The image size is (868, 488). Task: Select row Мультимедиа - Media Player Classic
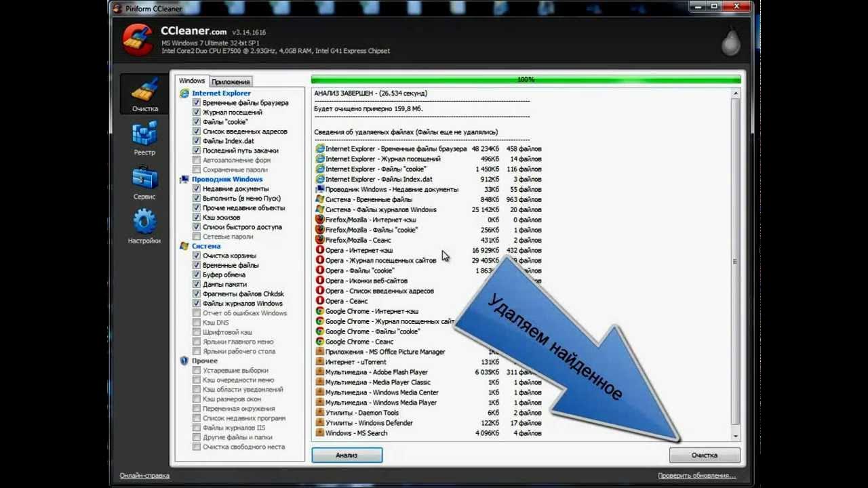[x=429, y=382]
